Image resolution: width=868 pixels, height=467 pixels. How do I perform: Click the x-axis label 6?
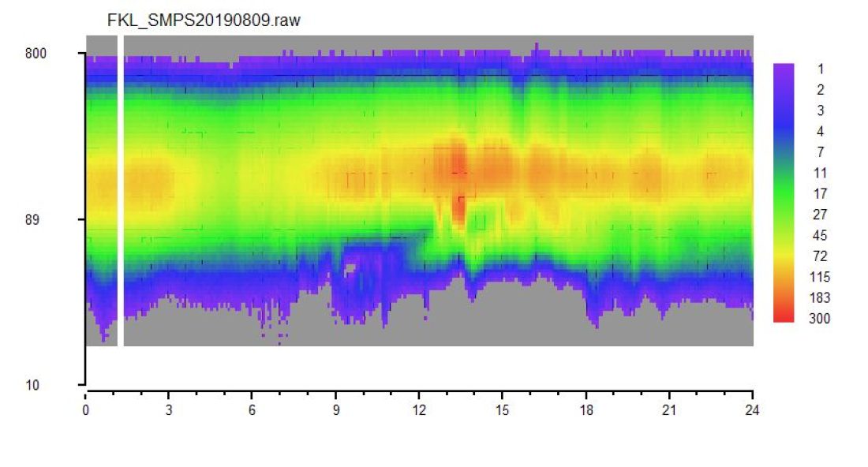pos(252,410)
